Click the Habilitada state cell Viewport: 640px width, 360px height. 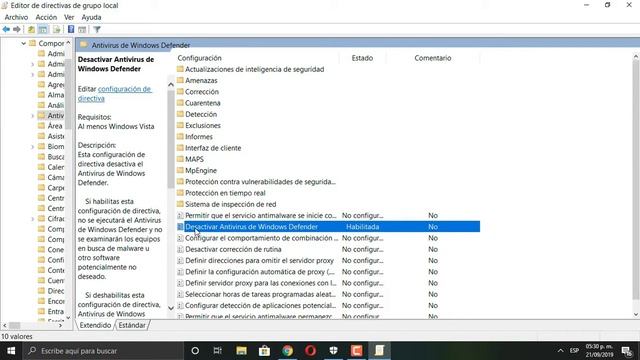pos(362,227)
